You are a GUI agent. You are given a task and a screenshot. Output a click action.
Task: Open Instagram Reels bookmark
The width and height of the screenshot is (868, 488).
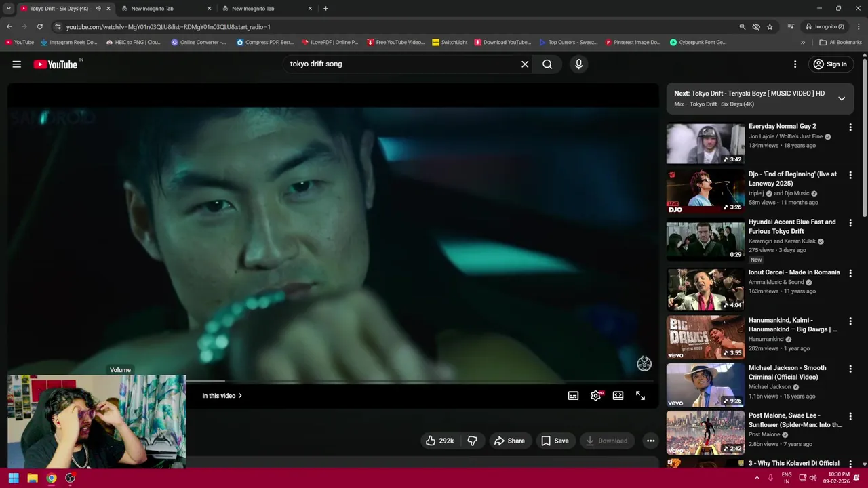(x=68, y=42)
